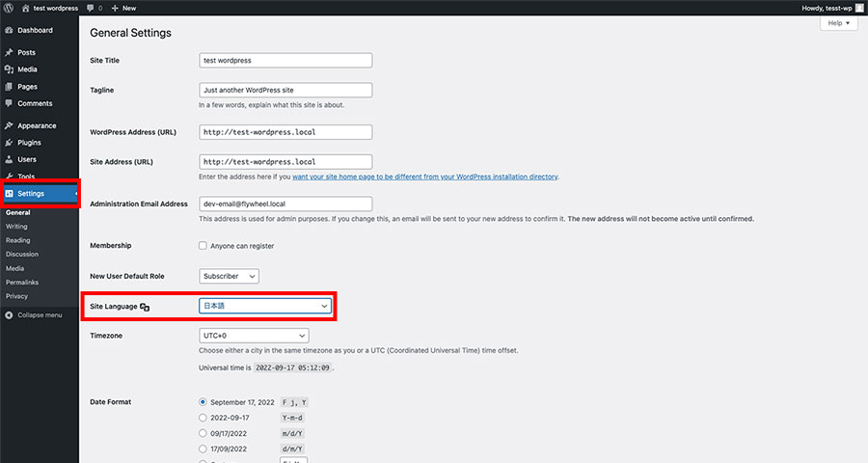The height and width of the screenshot is (463, 868).
Task: Open Posts via its pushpin icon
Action: point(9,53)
